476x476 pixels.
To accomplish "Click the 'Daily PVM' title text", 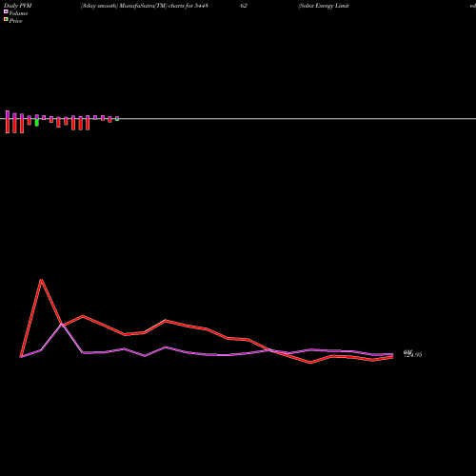I will tap(18, 6).
